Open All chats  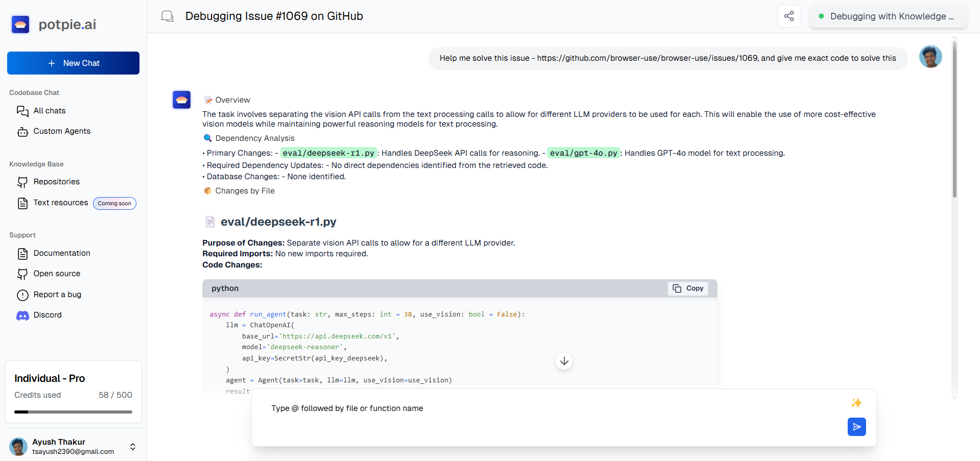[50, 111]
